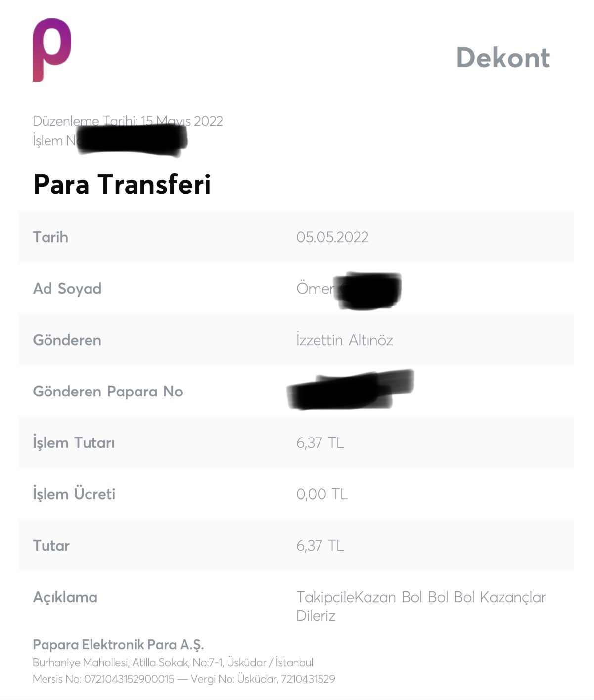This screenshot has height=700, width=594.
Task: Select the Para Transferi title
Action: [x=122, y=184]
